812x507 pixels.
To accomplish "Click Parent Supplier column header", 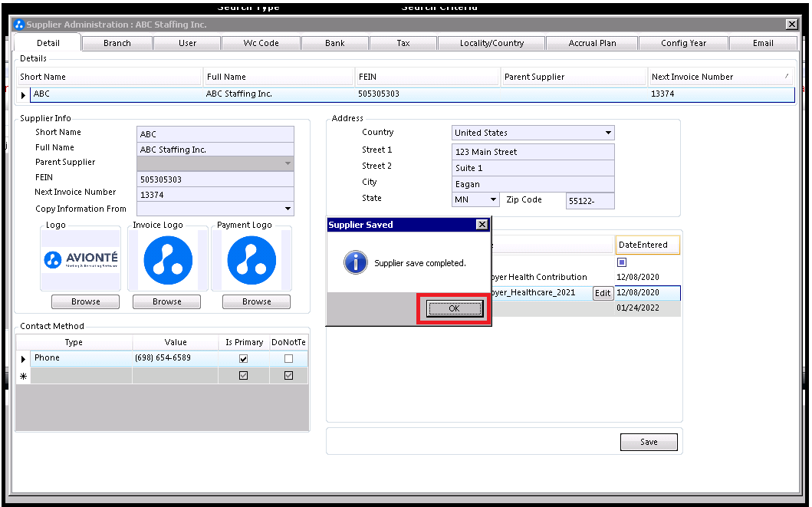I will click(574, 77).
